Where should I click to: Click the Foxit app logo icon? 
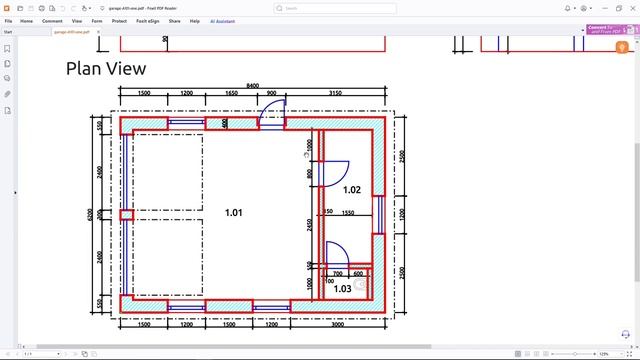pyautogui.click(x=7, y=8)
